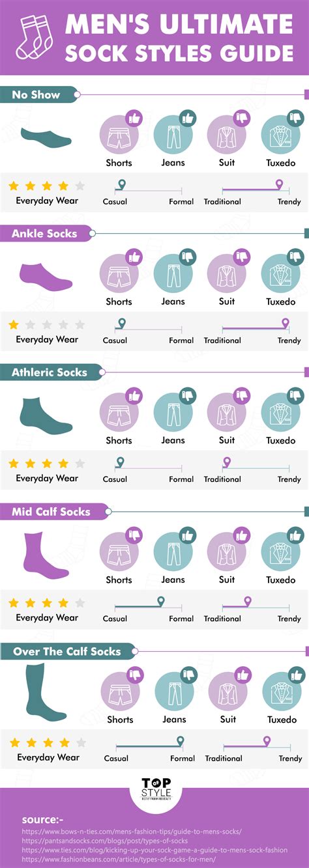
Task: Click the Tuxedo icon in Ankle Socks section
Action: [x=281, y=273]
